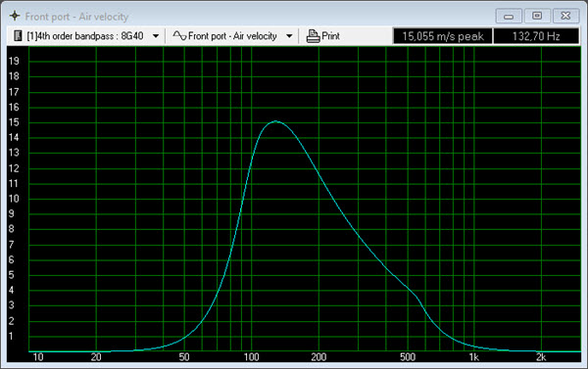This screenshot has height=369, width=588.
Task: Click the Print button label
Action: [331, 36]
